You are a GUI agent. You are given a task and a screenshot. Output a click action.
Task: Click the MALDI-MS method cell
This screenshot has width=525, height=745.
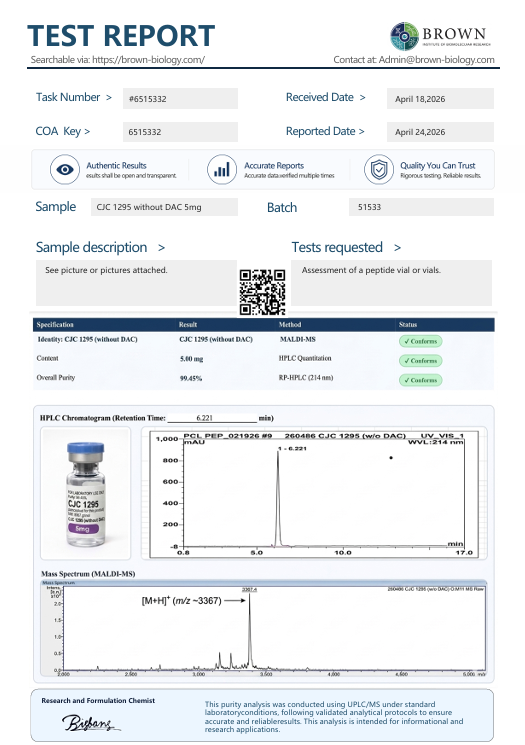[x=298, y=339]
